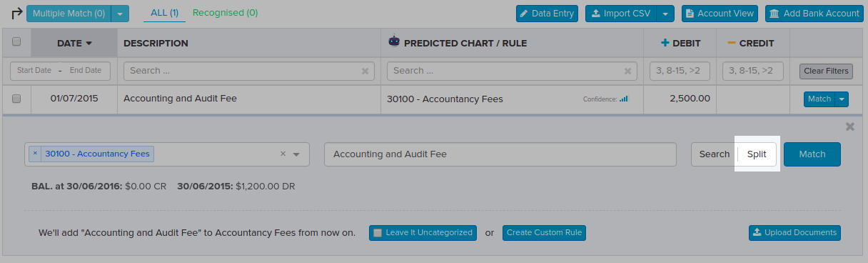
Task: Expand the row Match dropdown arrow
Action: 842,99
